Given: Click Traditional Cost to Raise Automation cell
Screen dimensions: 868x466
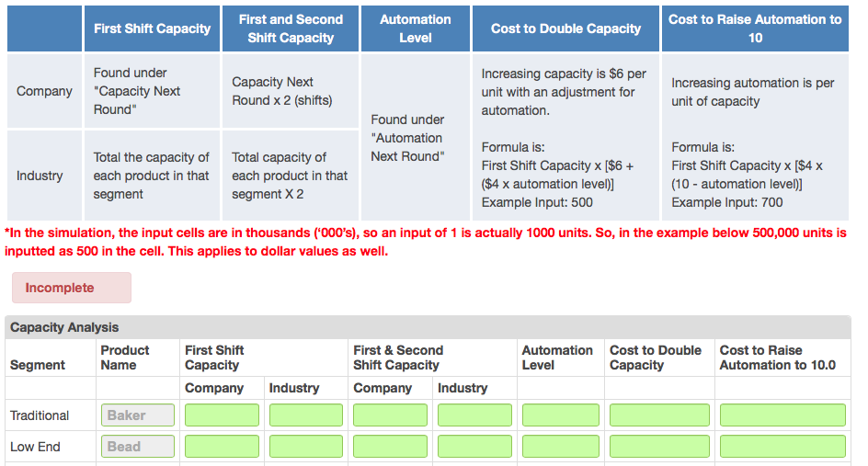Looking at the screenshot, I should [782, 415].
